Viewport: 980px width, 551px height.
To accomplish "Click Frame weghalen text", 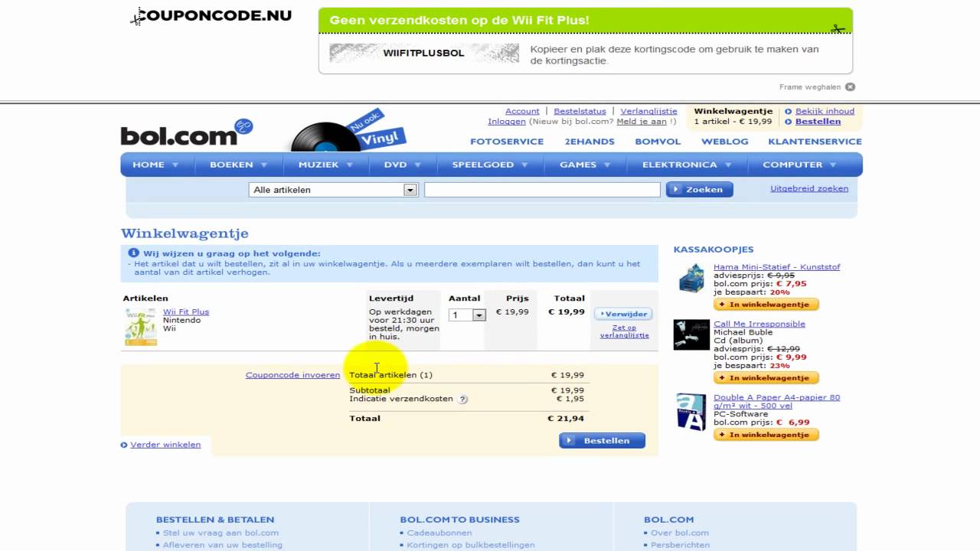I will (810, 87).
